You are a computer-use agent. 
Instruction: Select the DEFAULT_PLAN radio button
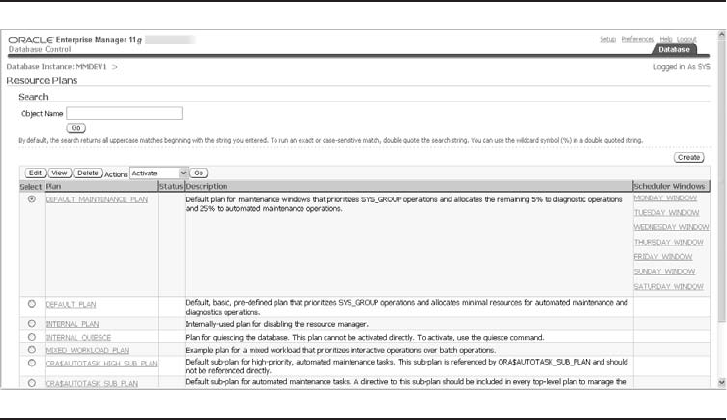(32, 304)
